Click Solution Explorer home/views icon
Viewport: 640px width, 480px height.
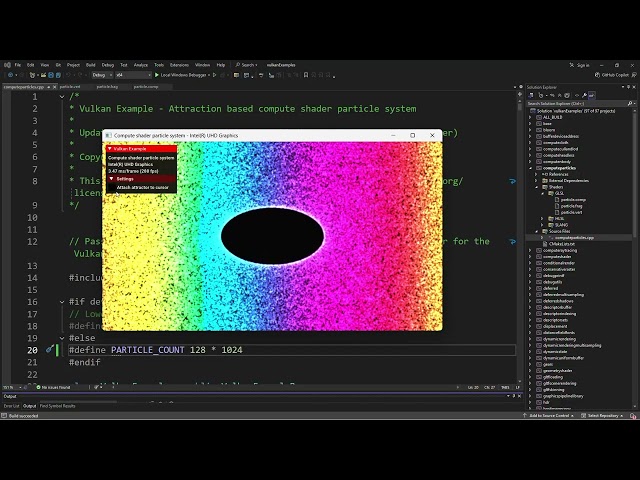531,96
